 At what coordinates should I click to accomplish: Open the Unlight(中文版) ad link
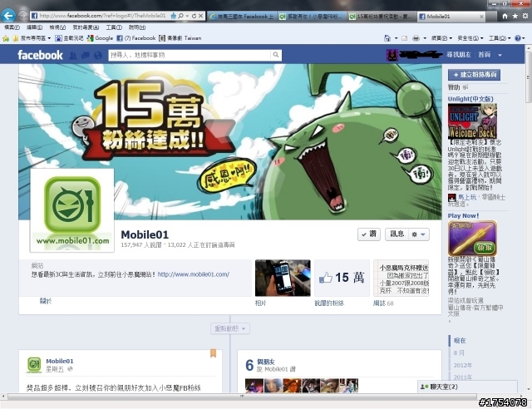[x=470, y=99]
